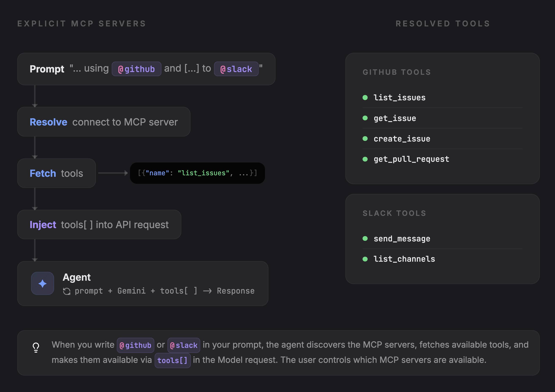Click the @github chip in the tip
This screenshot has width=555, height=392.
(135, 345)
